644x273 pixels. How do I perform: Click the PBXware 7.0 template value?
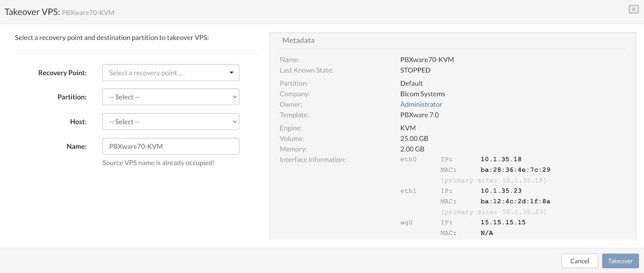[x=420, y=115]
